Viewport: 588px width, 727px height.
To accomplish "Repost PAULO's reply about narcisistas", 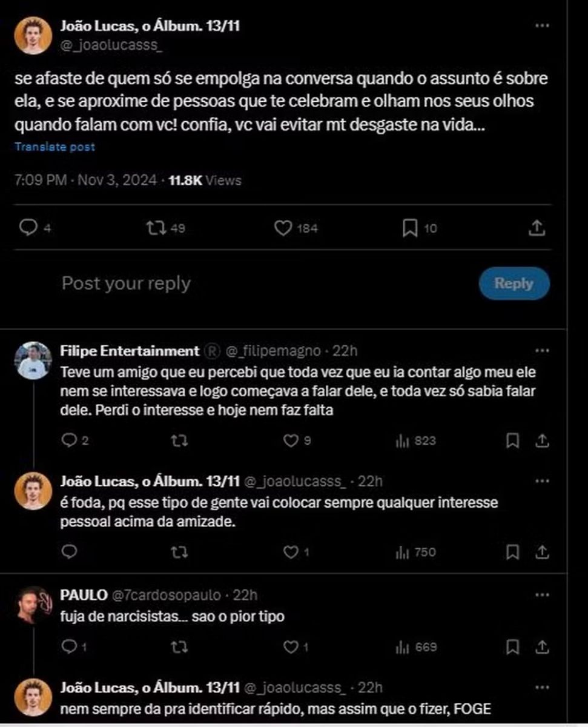I will click(x=179, y=648).
